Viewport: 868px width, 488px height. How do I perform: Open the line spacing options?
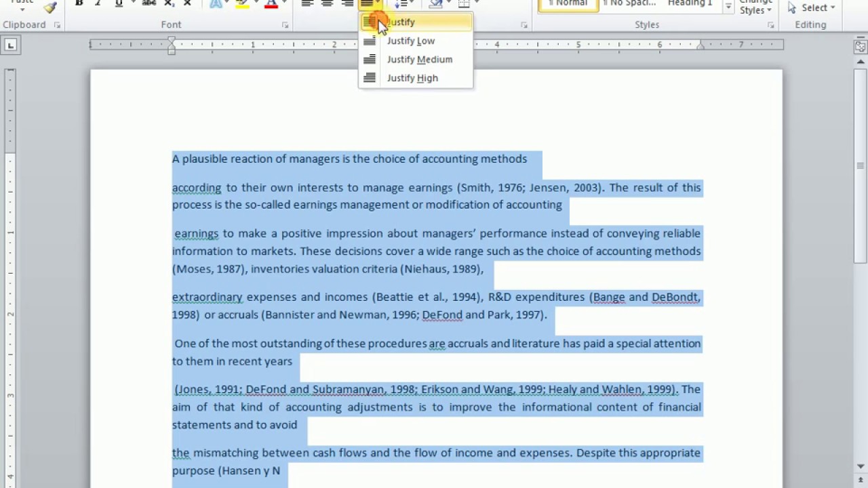[402, 3]
